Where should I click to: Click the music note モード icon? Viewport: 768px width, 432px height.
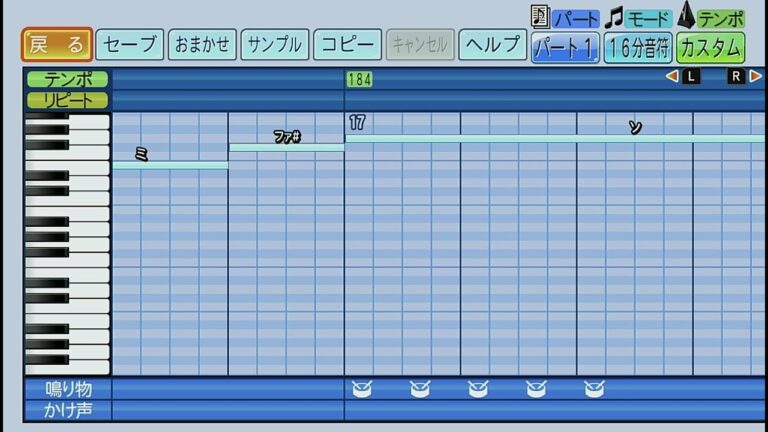pyautogui.click(x=613, y=17)
